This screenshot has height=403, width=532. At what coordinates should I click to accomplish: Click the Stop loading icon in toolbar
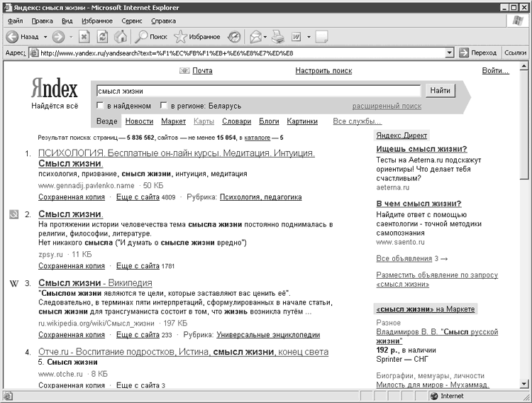[x=84, y=36]
